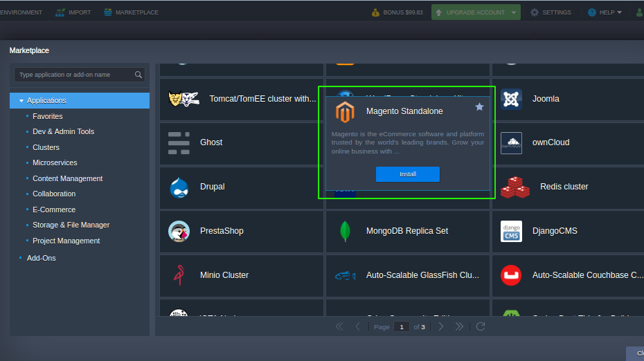The image size is (644, 361).
Task: Go to the next page of results
Action: [x=441, y=326]
